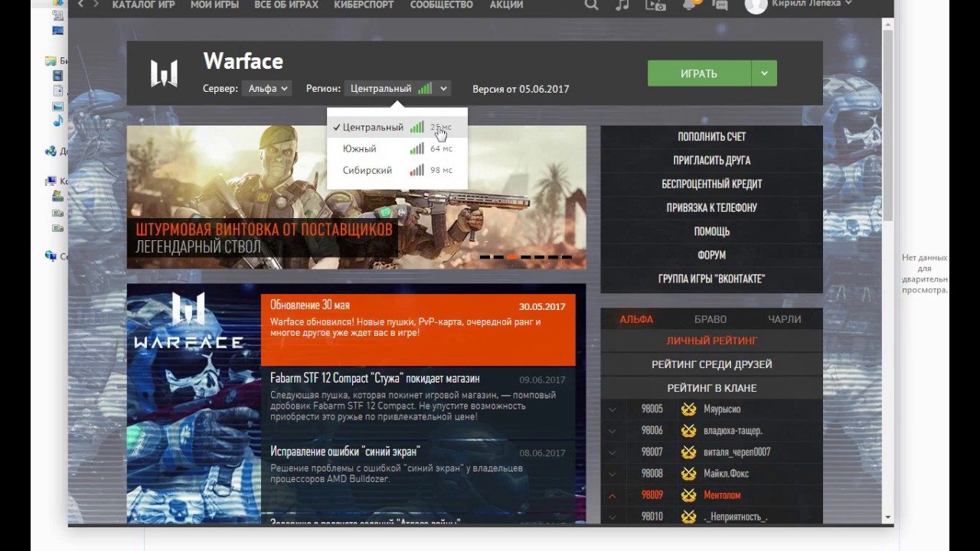Open СООБЩЕСТВО menu
The width and height of the screenshot is (980, 551).
tap(441, 5)
